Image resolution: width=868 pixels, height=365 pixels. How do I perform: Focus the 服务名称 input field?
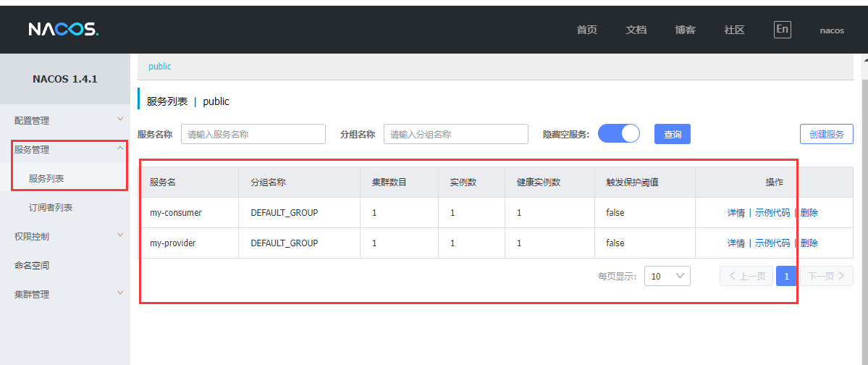[x=253, y=134]
